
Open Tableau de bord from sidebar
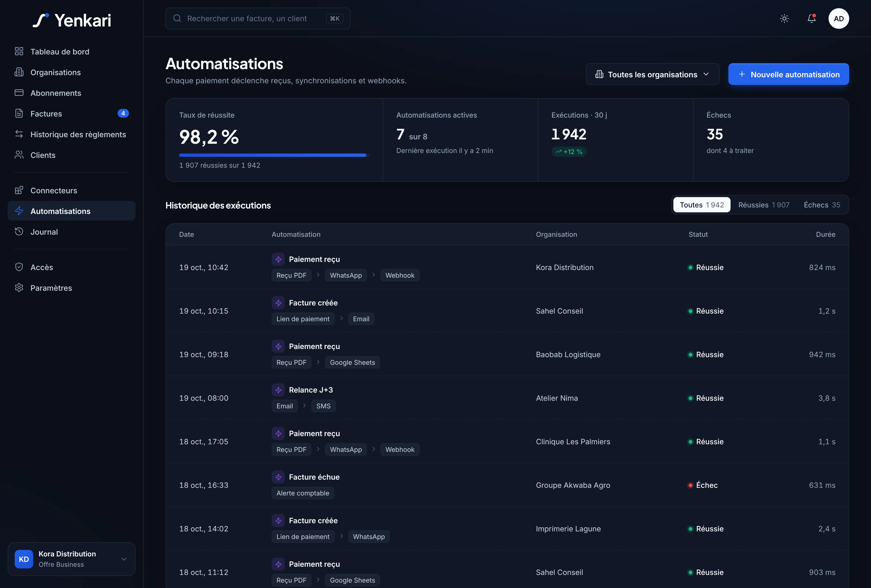pyautogui.click(x=71, y=52)
